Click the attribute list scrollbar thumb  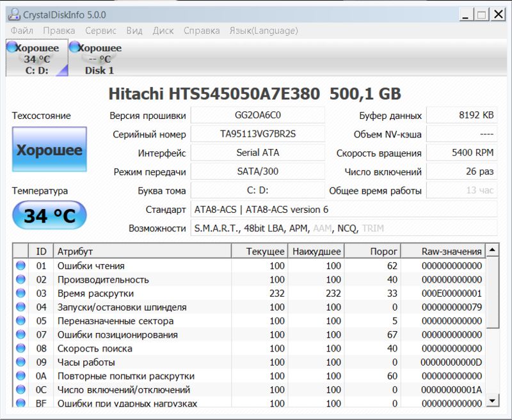tap(492, 293)
